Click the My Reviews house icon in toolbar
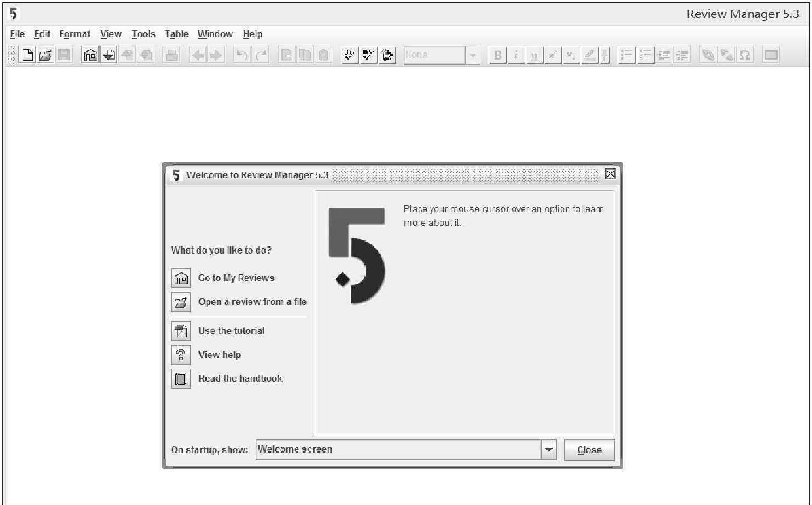 [90, 55]
